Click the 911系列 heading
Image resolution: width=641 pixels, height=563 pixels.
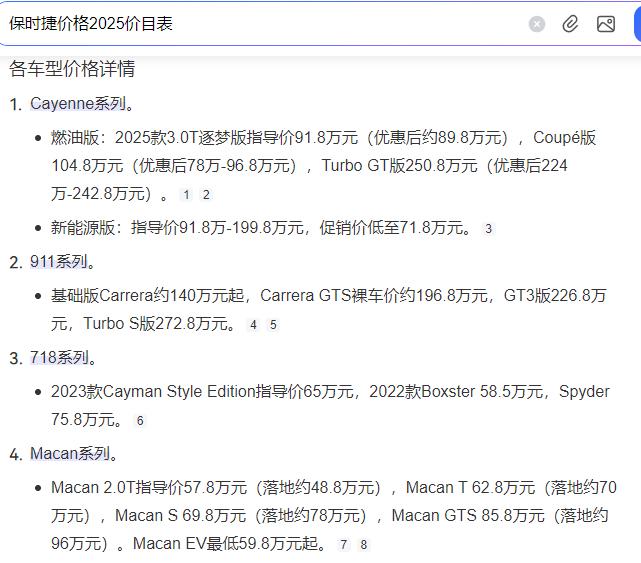59,262
